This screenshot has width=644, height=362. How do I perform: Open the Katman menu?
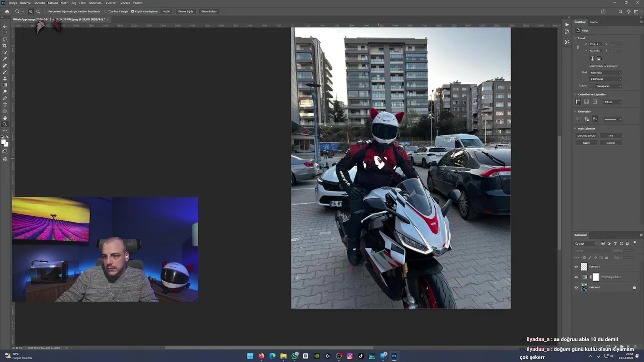(53, 3)
